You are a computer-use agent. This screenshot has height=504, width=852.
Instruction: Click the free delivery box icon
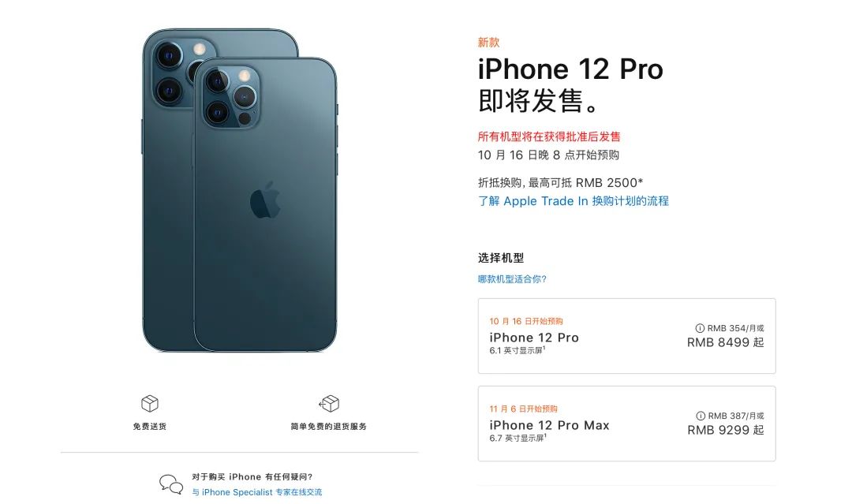[149, 404]
